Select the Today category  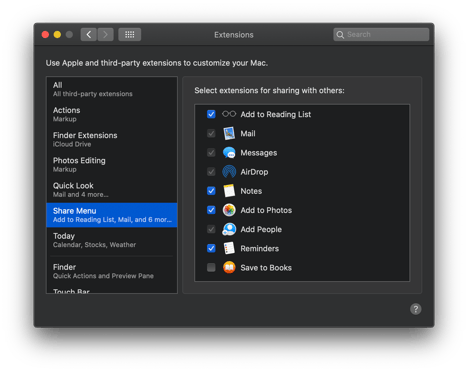point(112,240)
